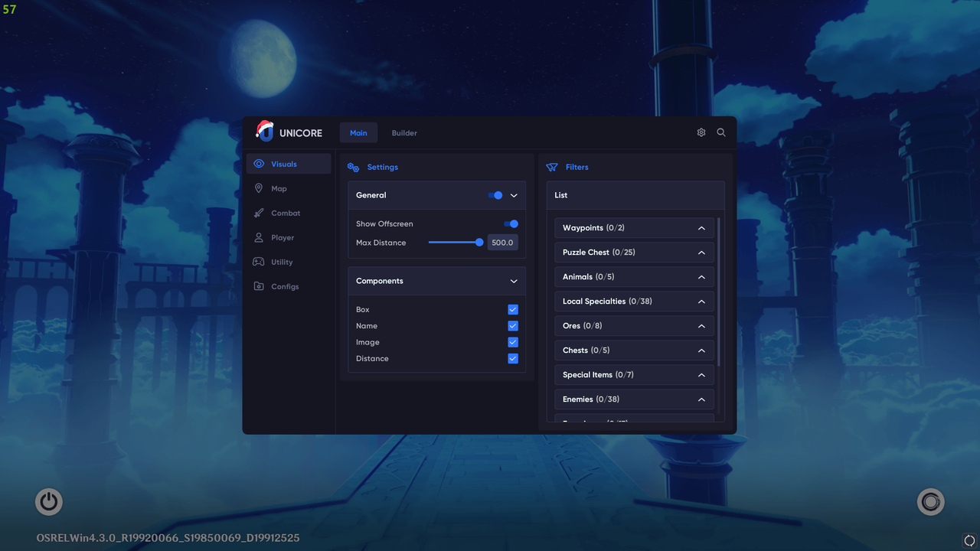Viewport: 980px width, 551px height.
Task: Open the search magnifier icon
Action: (720, 132)
